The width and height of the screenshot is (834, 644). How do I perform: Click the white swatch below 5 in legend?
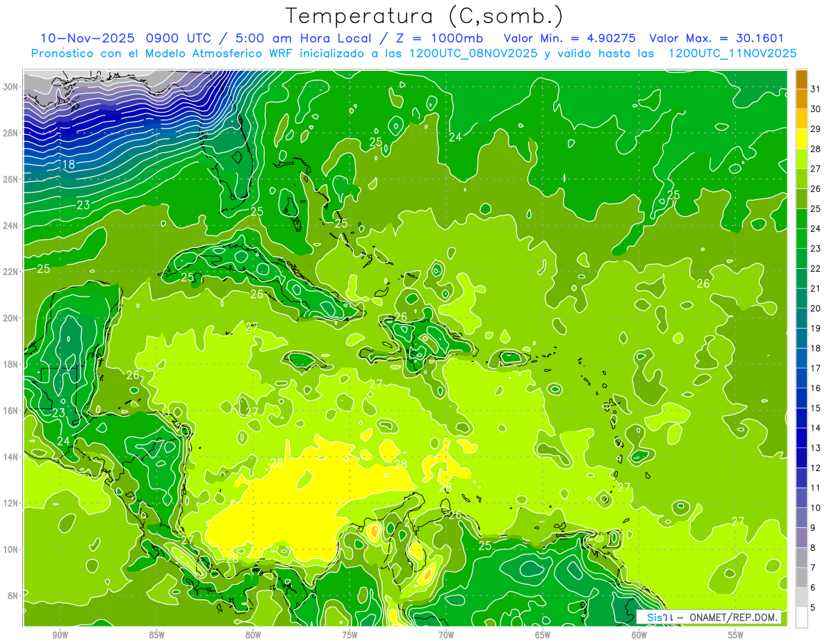pos(801,618)
